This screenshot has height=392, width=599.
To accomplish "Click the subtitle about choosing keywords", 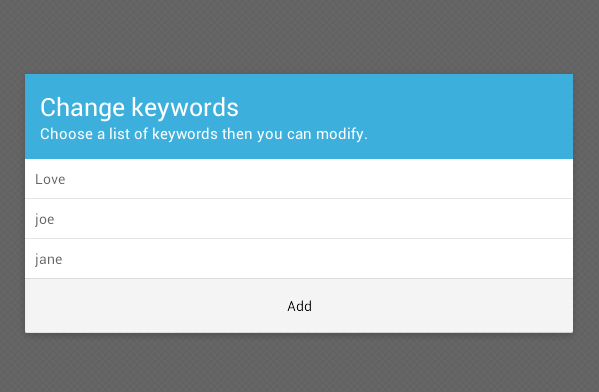I will click(204, 134).
